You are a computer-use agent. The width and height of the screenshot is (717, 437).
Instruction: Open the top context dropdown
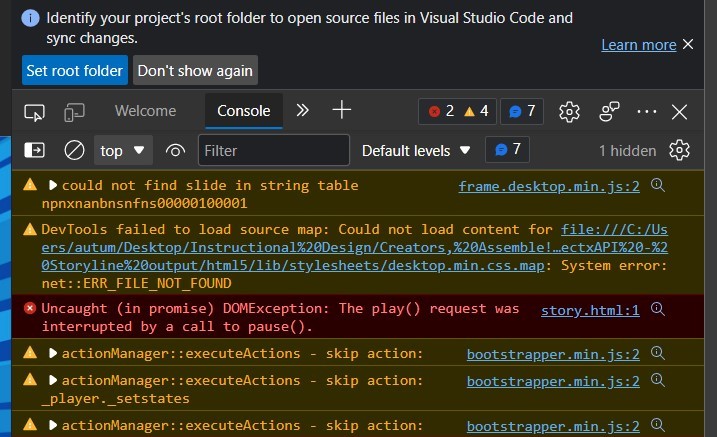123,150
